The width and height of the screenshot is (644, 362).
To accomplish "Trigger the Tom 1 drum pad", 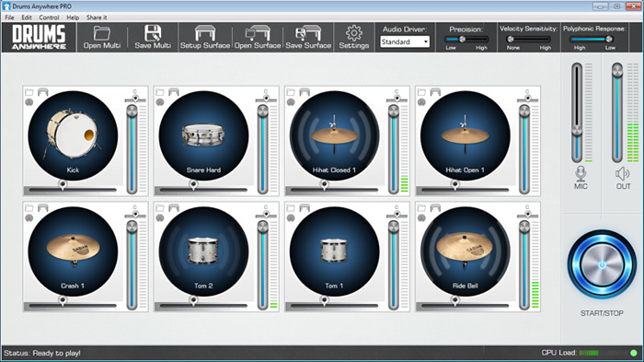I will click(x=334, y=251).
